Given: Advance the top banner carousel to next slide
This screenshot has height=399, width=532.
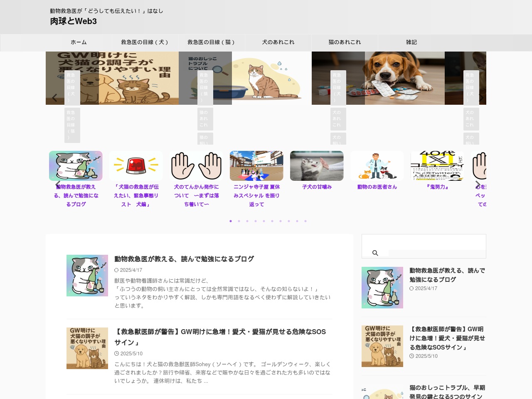Looking at the screenshot, I should (480, 98).
